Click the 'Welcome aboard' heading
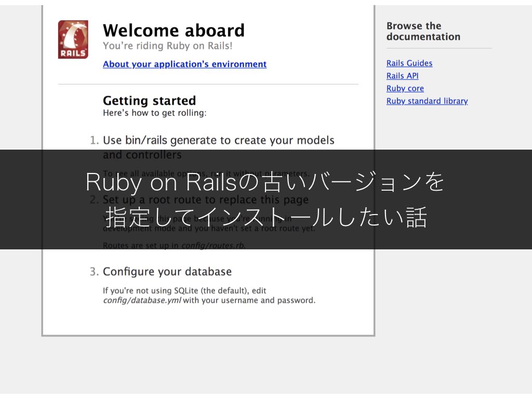The height and width of the screenshot is (399, 532). [174, 30]
